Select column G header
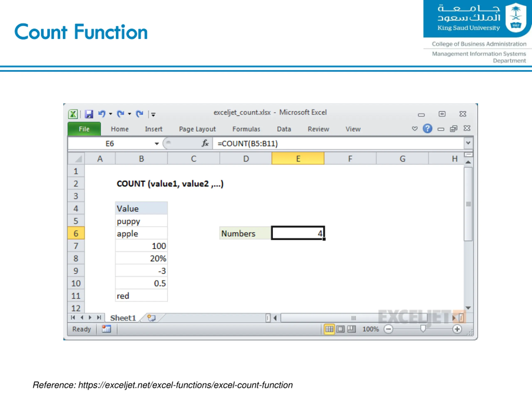This screenshot has width=532, height=399. coord(402,159)
